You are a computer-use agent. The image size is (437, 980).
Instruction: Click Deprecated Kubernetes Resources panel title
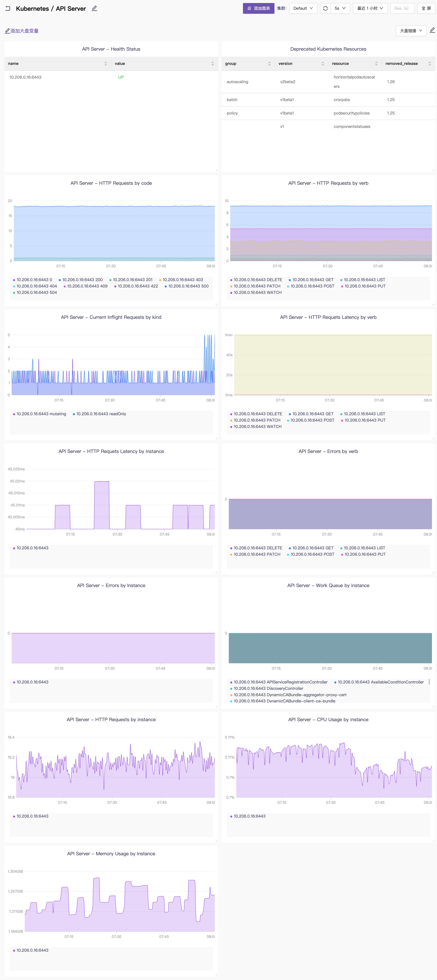tap(328, 49)
